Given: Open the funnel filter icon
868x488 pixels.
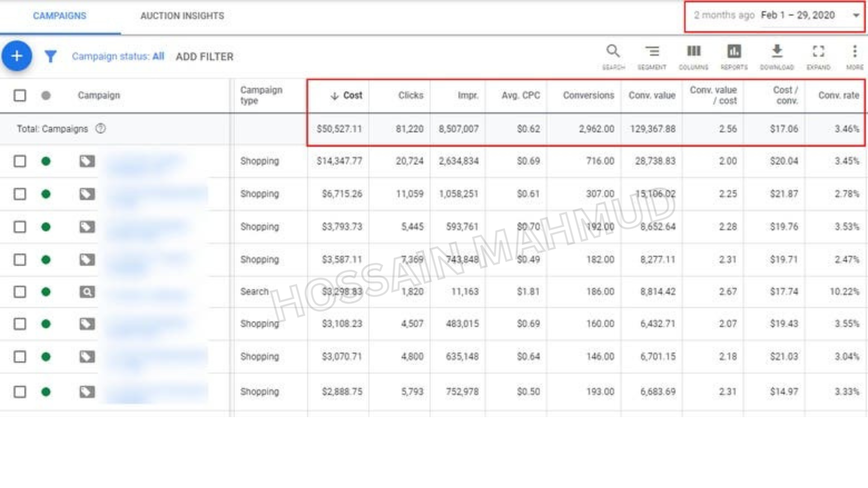Looking at the screenshot, I should click(51, 56).
